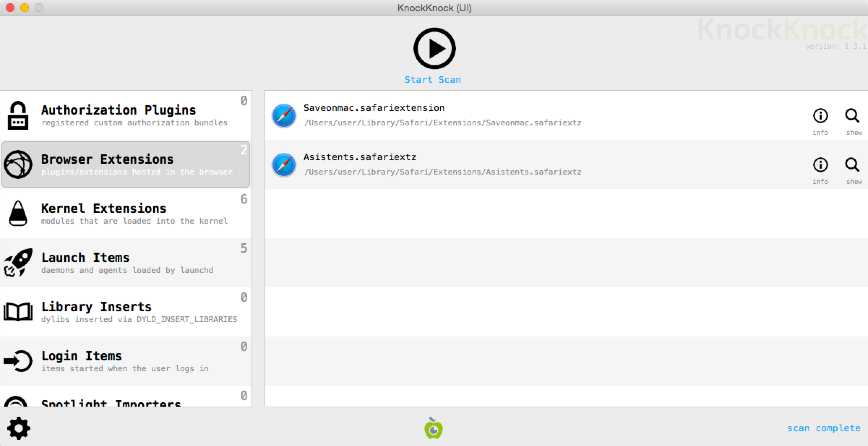This screenshot has width=868, height=446.
Task: Click the green apple logo icon
Action: [434, 428]
